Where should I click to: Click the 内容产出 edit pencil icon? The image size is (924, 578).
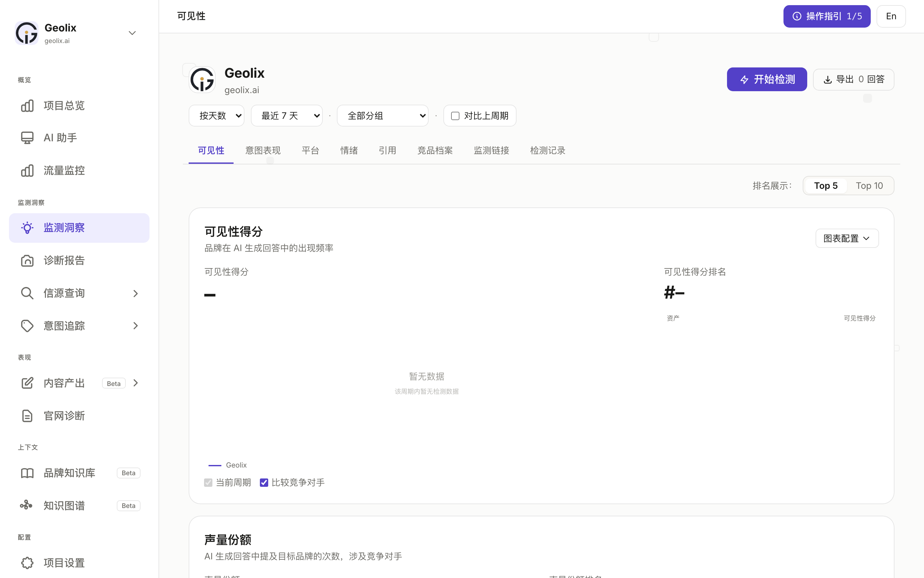(27, 383)
